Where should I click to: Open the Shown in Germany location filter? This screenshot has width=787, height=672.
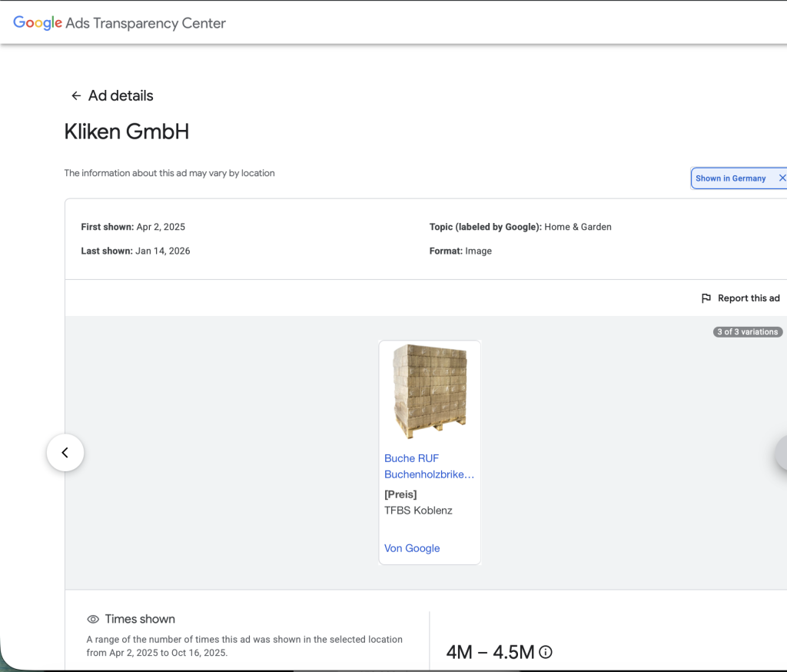[x=730, y=178]
